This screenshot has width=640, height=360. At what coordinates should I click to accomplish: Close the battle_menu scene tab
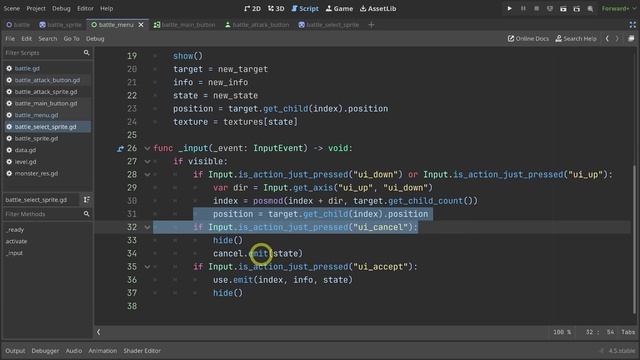[141, 25]
